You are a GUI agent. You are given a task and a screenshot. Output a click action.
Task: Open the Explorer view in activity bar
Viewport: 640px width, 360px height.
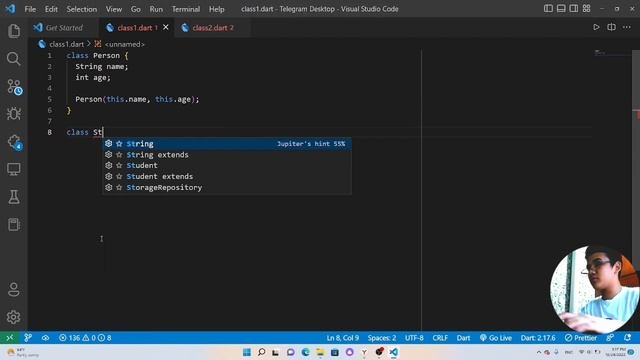coord(14,31)
